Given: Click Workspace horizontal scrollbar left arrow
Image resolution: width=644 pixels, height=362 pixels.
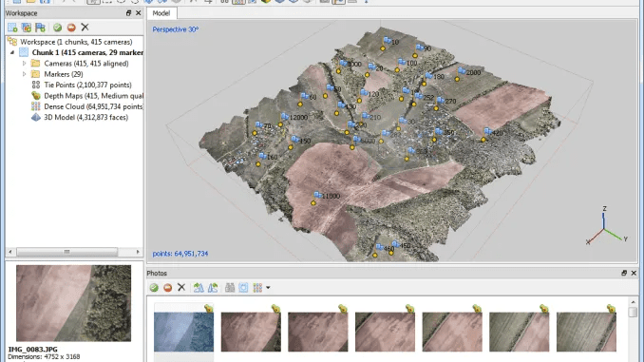Looking at the screenshot, I should (x=10, y=252).
